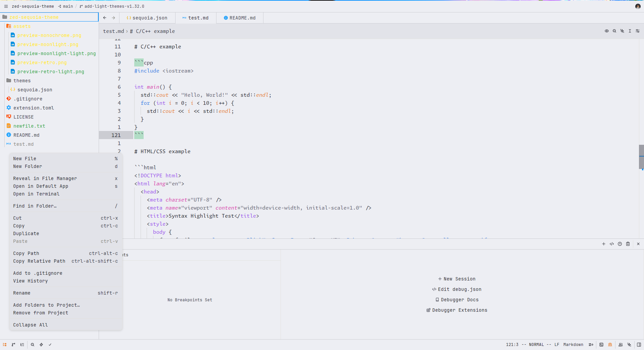Open Edit debug.json link
The image size is (644, 350).
click(x=457, y=289)
